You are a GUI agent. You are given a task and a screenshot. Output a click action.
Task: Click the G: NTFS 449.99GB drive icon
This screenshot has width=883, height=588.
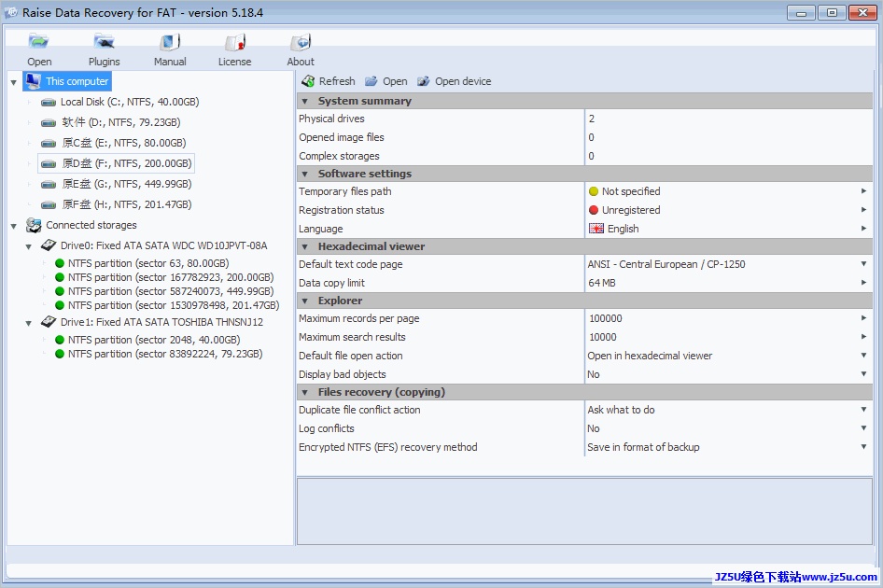click(x=49, y=185)
